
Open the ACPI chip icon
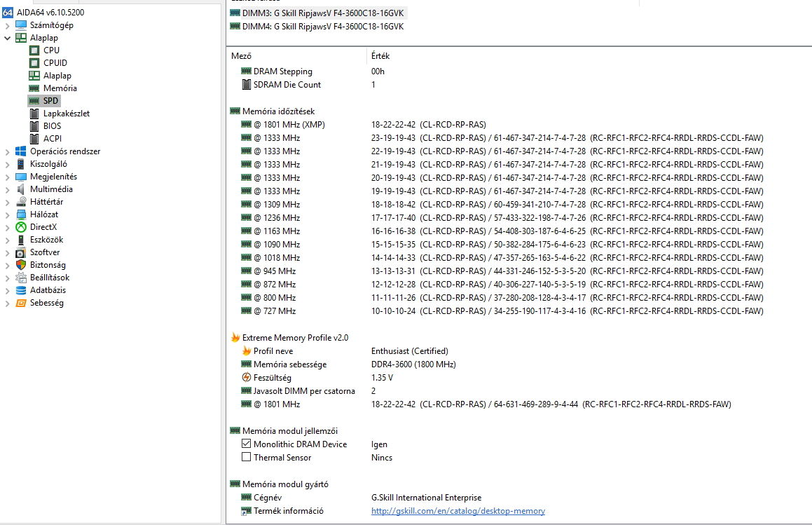click(x=34, y=138)
